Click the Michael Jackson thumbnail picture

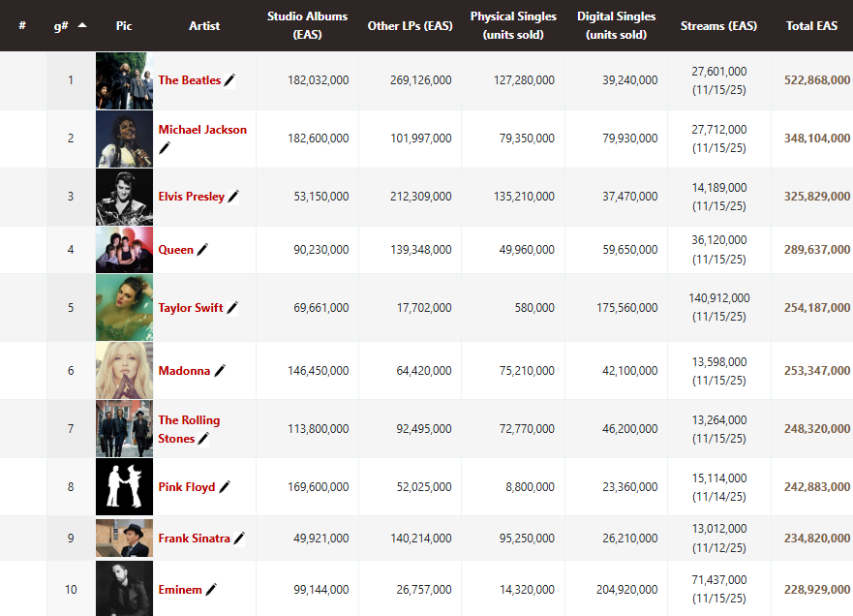coord(124,139)
